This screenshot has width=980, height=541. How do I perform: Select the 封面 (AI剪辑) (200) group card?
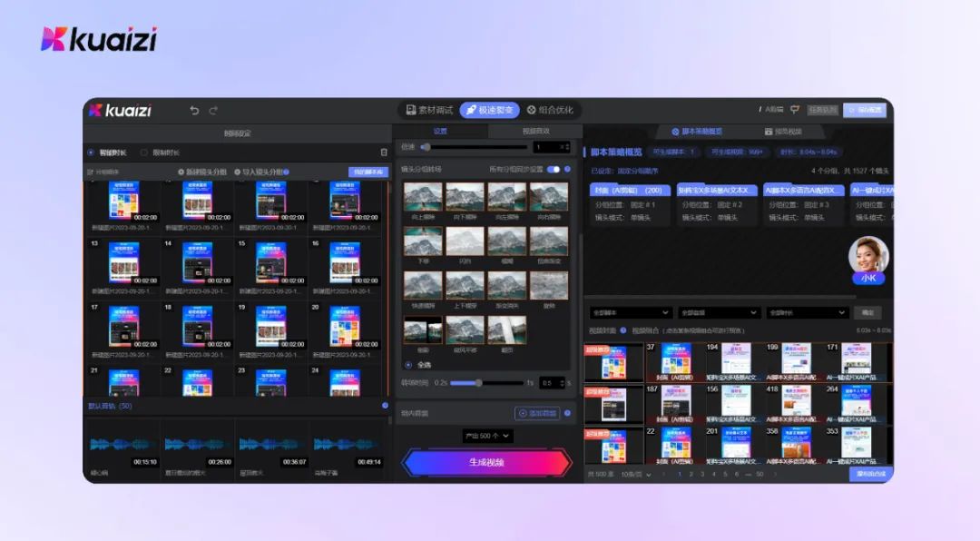[x=630, y=205]
